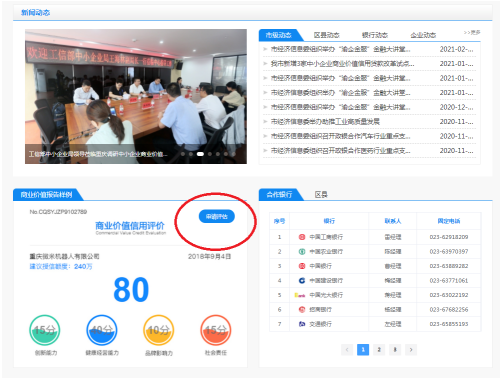Open page 2 of bank list

[x=379, y=350]
